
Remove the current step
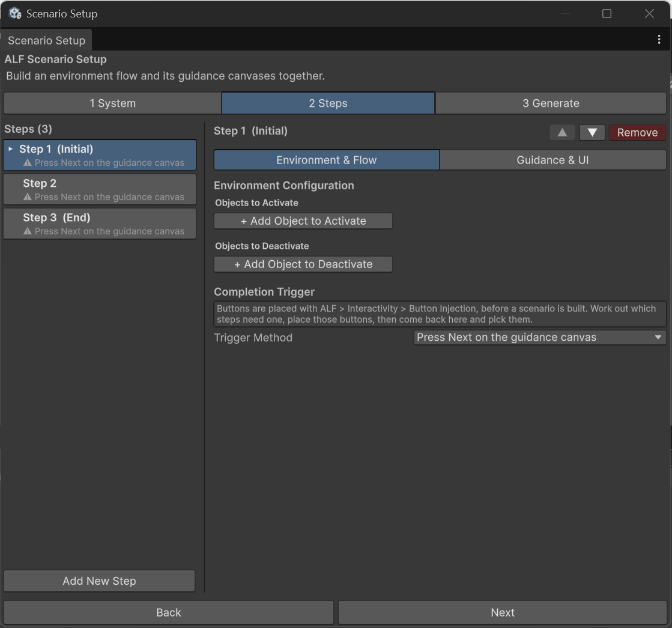637,133
